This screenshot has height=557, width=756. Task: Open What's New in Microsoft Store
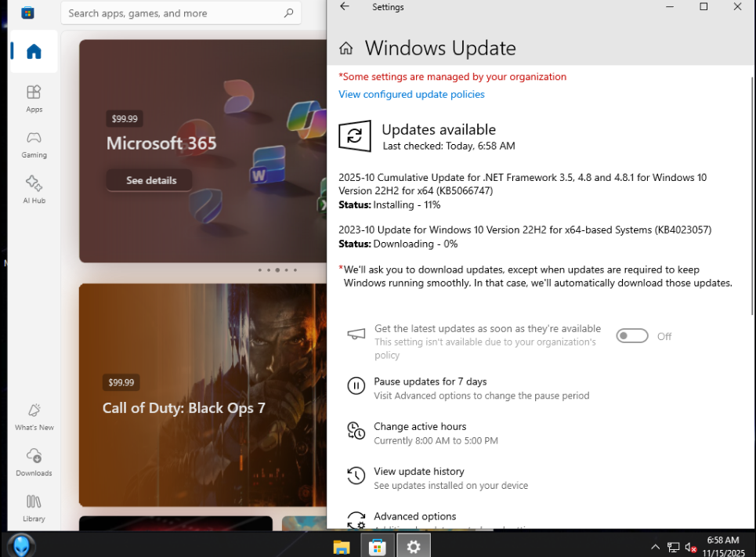point(34,417)
